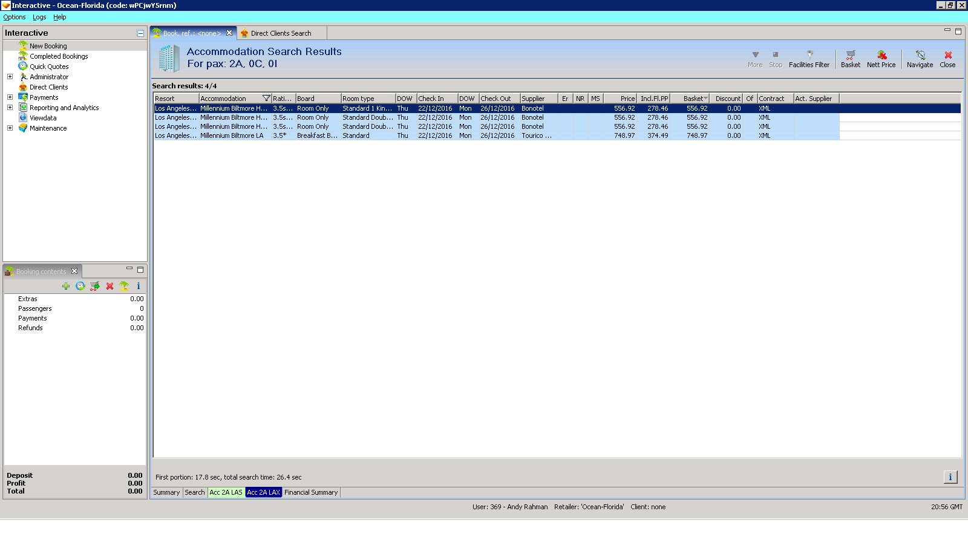
Task: Select the Standard 1 Kin... room row
Action: pos(557,108)
